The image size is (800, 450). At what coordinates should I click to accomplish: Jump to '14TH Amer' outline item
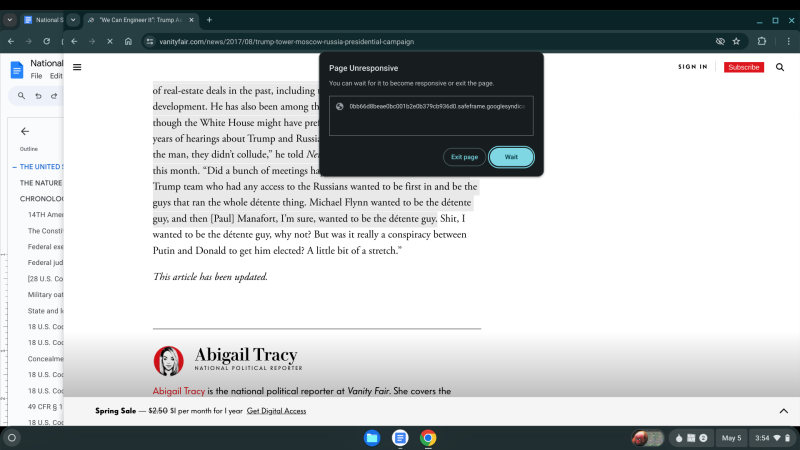[x=45, y=214]
